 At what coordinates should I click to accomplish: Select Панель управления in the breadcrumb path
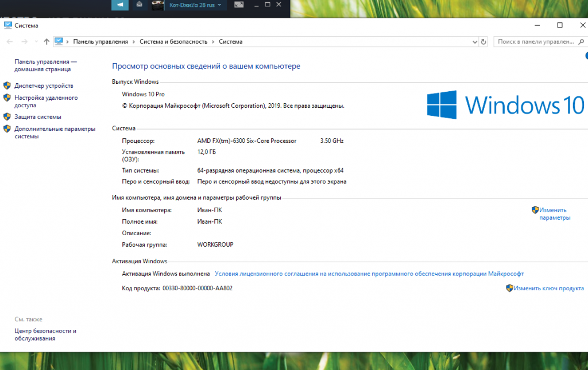(x=100, y=42)
